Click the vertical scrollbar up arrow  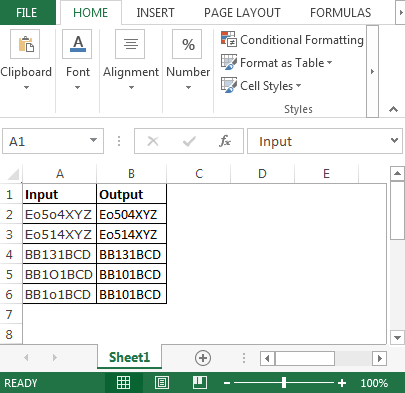[x=397, y=173]
